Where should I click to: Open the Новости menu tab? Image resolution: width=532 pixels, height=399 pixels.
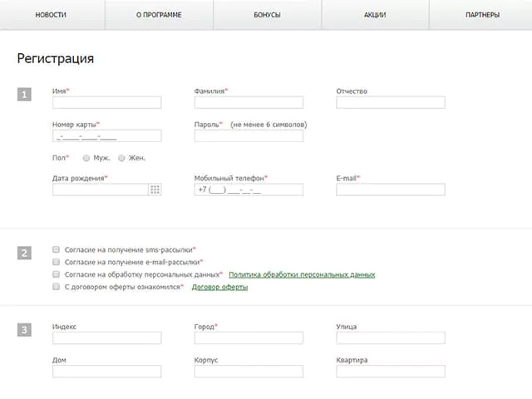pos(51,15)
